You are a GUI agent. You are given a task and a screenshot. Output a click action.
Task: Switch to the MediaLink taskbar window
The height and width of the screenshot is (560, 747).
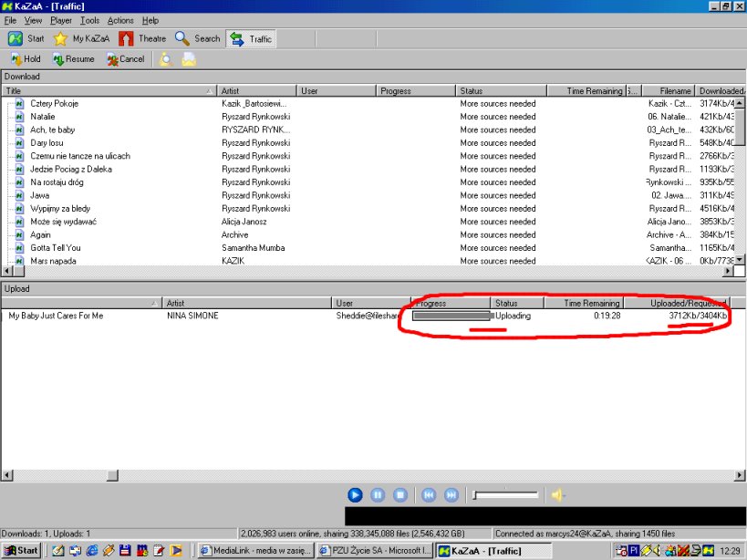[255, 551]
